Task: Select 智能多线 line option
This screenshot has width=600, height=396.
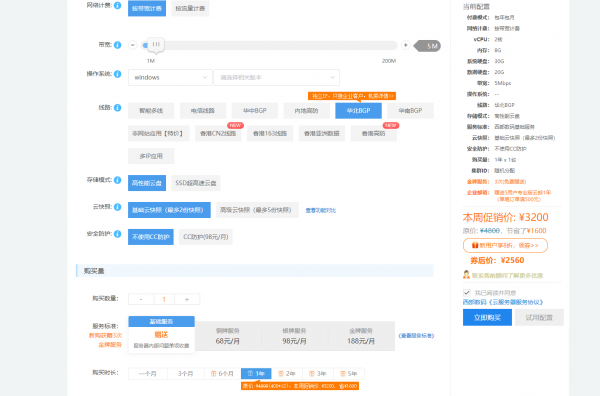Action: click(x=151, y=111)
